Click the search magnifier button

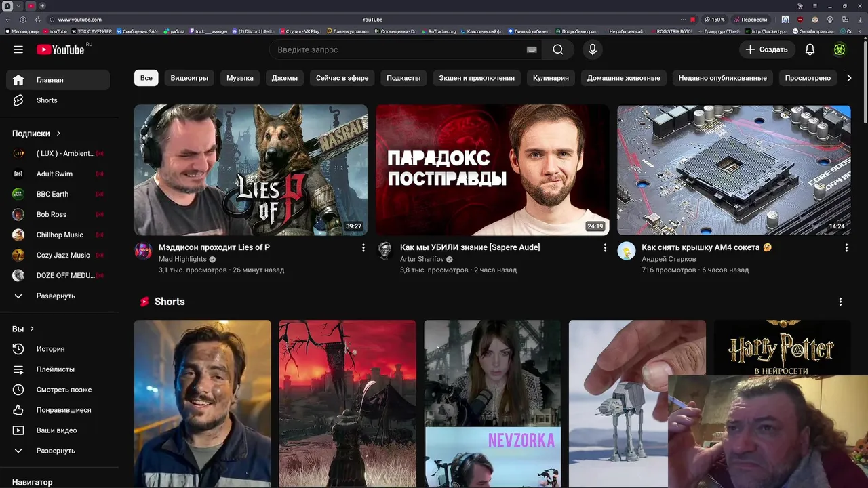tap(557, 49)
